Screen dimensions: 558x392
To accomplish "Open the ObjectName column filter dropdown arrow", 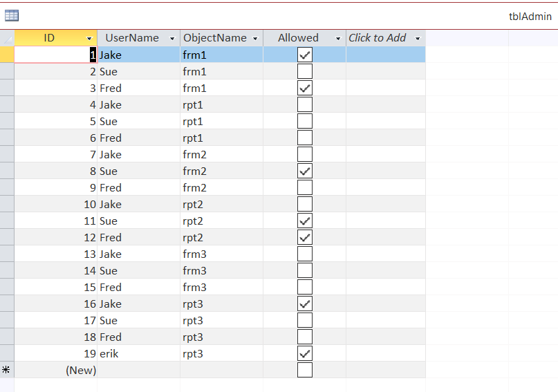I will [x=255, y=39].
